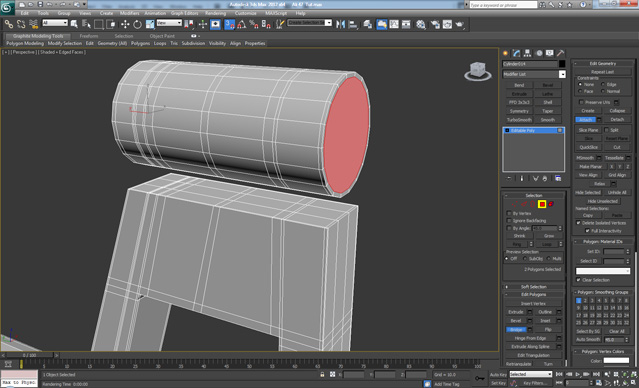Uncheck Full Interactivity option

[587, 231]
